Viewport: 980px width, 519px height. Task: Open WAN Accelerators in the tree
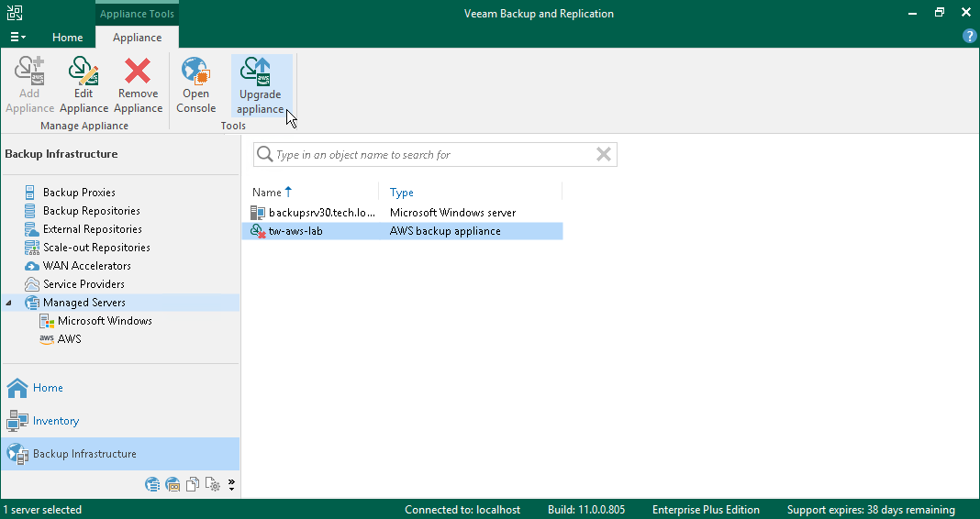87,265
